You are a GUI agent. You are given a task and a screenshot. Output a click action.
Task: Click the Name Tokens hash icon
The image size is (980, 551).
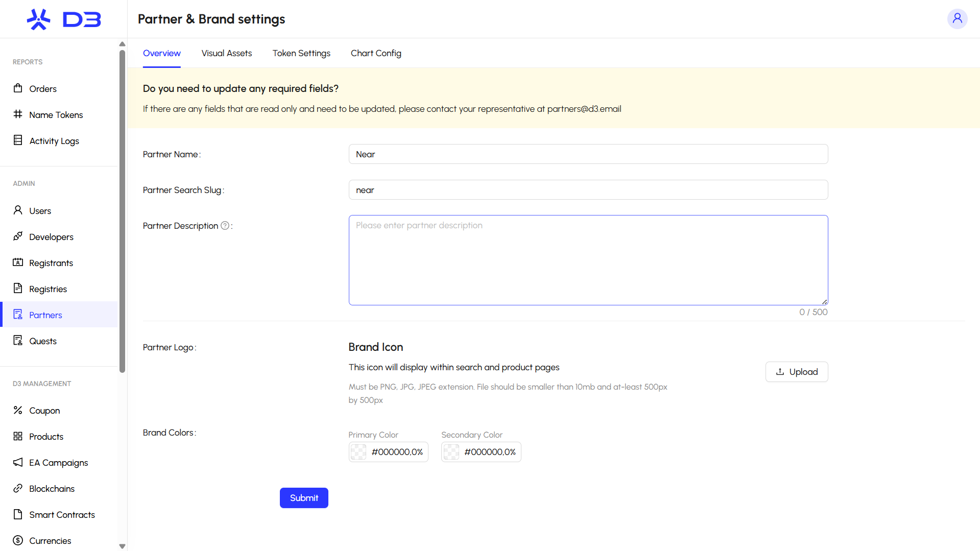[x=18, y=114]
